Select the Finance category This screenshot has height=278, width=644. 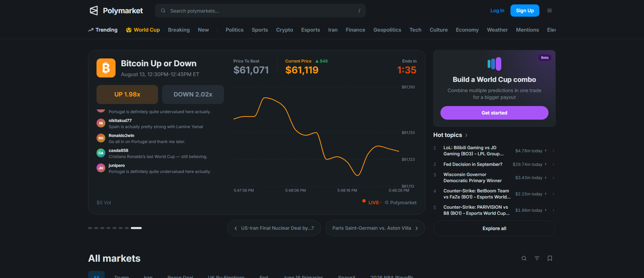point(355,30)
